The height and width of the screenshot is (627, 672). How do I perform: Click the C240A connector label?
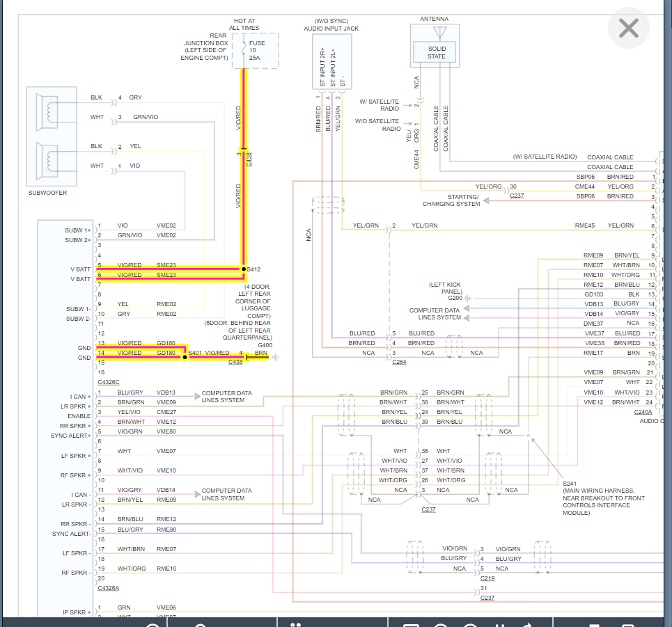click(643, 412)
